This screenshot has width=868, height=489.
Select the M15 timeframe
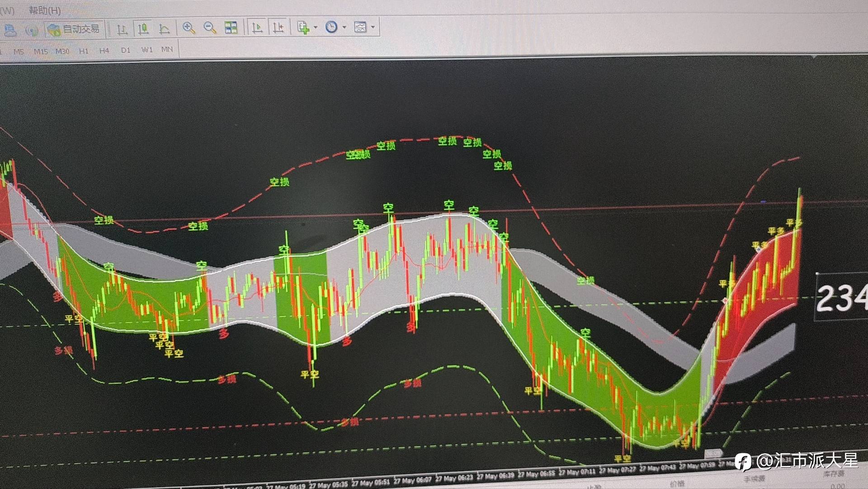pyautogui.click(x=41, y=51)
